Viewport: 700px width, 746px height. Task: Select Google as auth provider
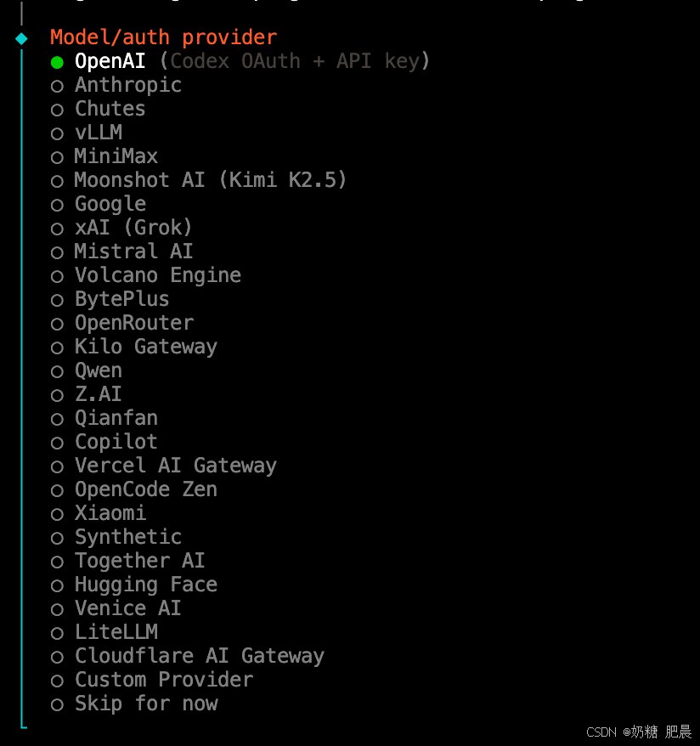tap(99, 204)
